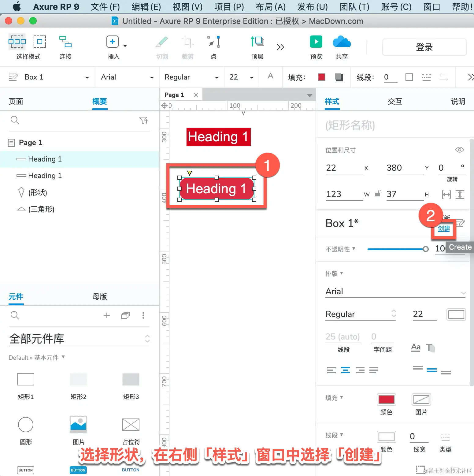This screenshot has width=474, height=476.
Task: Select the second Heading 1 in outline
Action: tap(80, 176)
